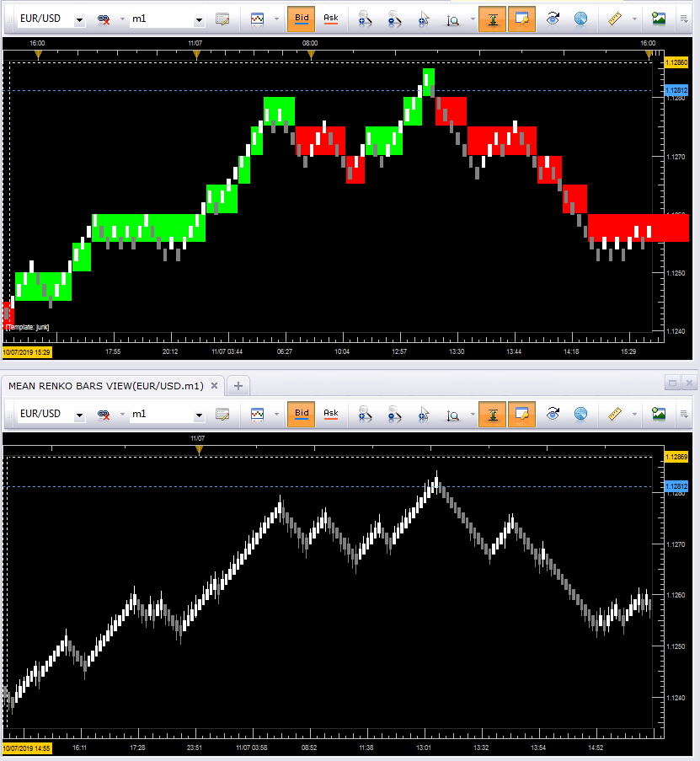Image resolution: width=700 pixels, height=761 pixels.
Task: Click the globe icon in Mean Renko toolbar
Action: coord(580,415)
